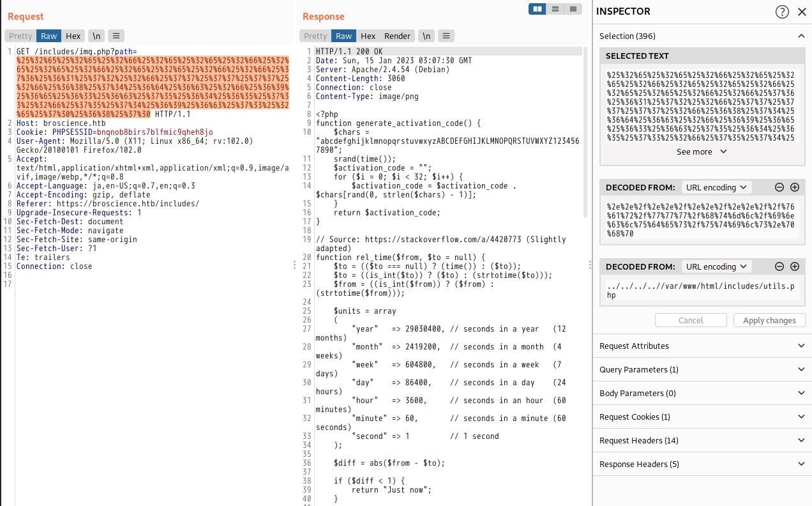This screenshot has height=506, width=812.
Task: Click the function rel_time definition line
Action: pos(400,257)
